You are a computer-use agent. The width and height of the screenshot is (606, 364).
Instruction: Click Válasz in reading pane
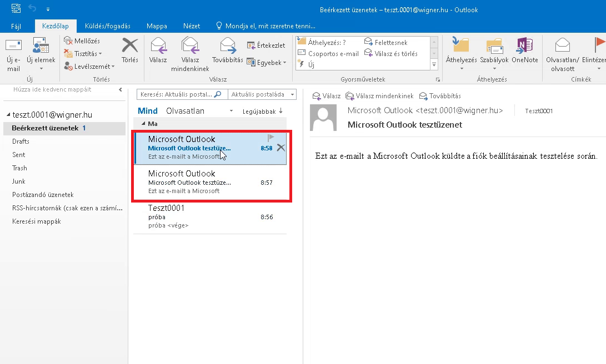[x=327, y=96]
